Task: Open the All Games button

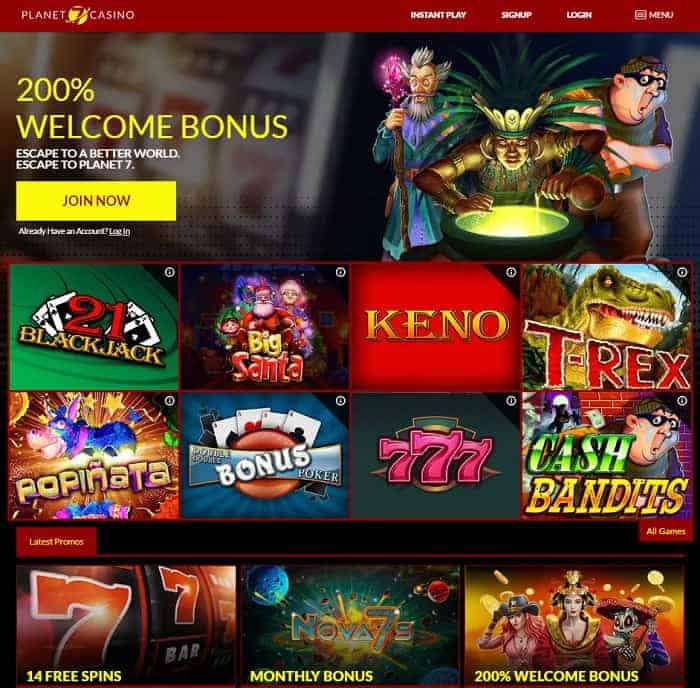Action: coord(666,531)
